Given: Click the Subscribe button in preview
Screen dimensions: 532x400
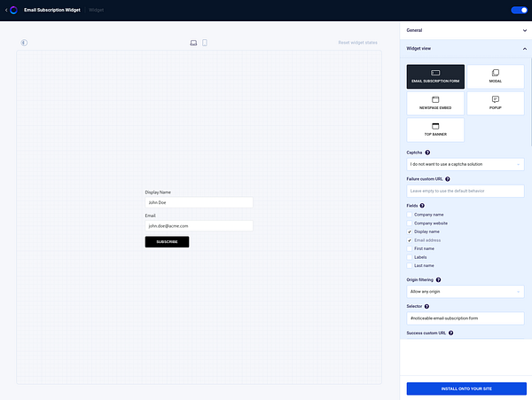Looking at the screenshot, I should coord(167,242).
